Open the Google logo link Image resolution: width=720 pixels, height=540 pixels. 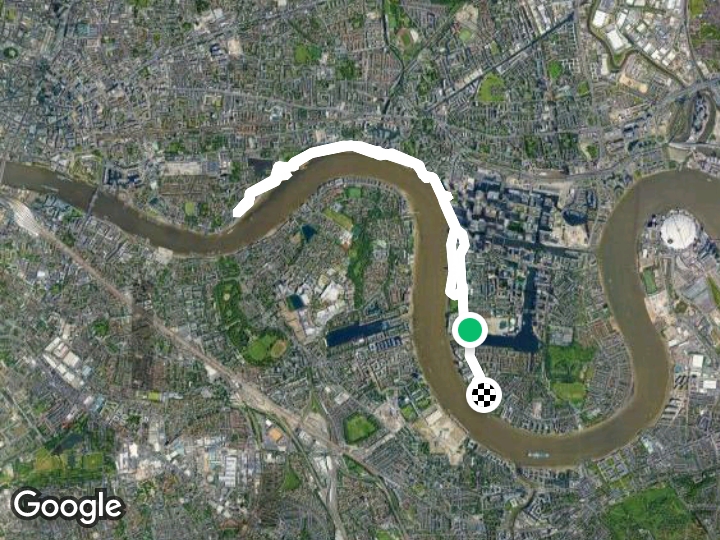(x=68, y=507)
